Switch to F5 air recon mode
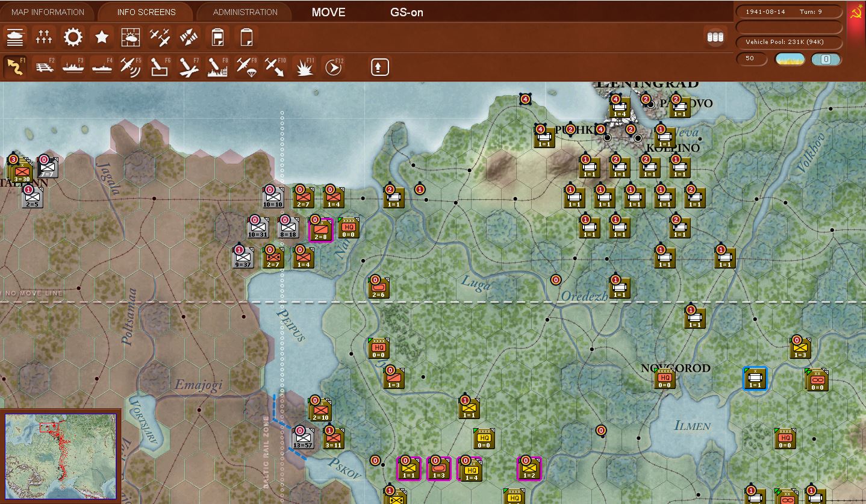 point(131,67)
